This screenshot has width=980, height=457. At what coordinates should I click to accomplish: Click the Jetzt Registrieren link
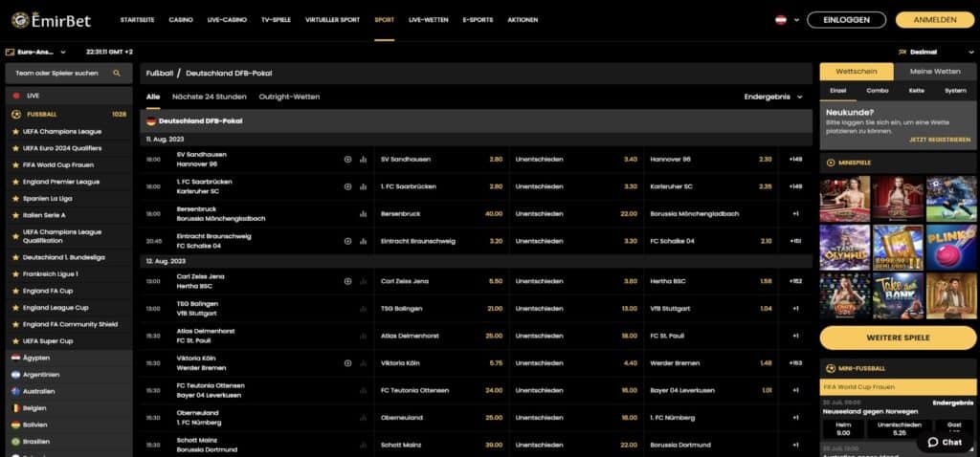coord(940,140)
